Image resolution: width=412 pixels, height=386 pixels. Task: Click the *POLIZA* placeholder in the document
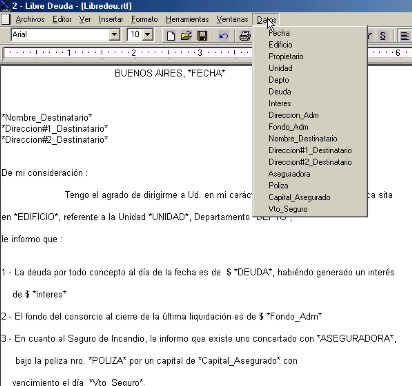coord(108,361)
